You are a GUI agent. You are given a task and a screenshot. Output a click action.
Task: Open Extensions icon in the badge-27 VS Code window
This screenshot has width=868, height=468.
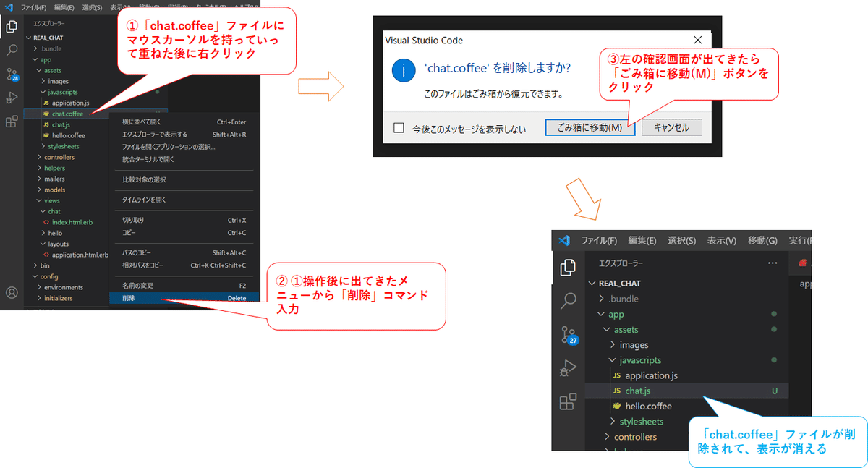point(569,401)
